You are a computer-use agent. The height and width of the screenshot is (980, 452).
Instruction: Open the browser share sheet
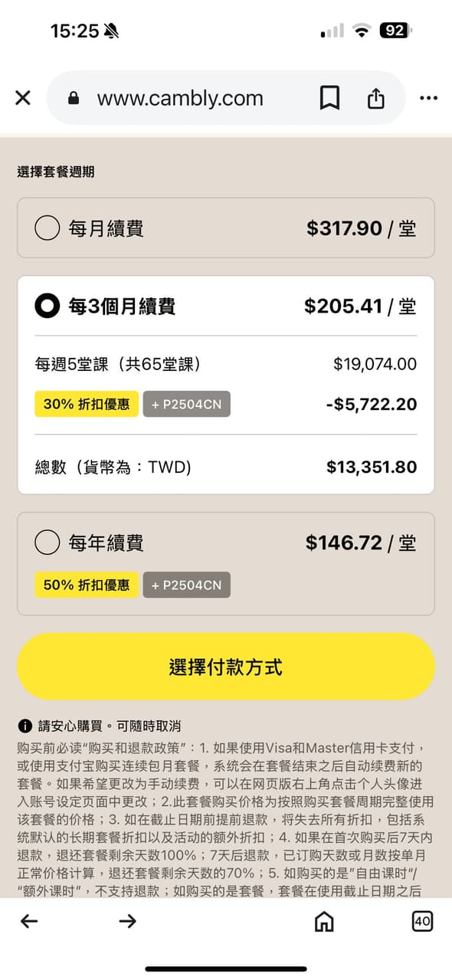point(375,97)
